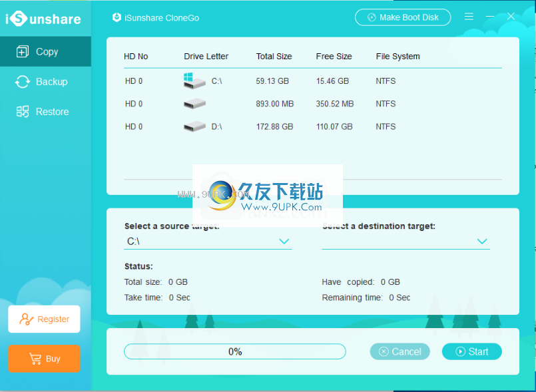Click the Backup circular arrows icon
The width and height of the screenshot is (536, 392).
[23, 82]
